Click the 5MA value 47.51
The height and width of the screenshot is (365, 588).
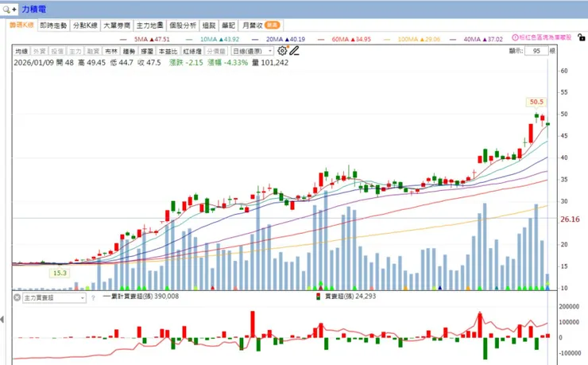(162, 39)
